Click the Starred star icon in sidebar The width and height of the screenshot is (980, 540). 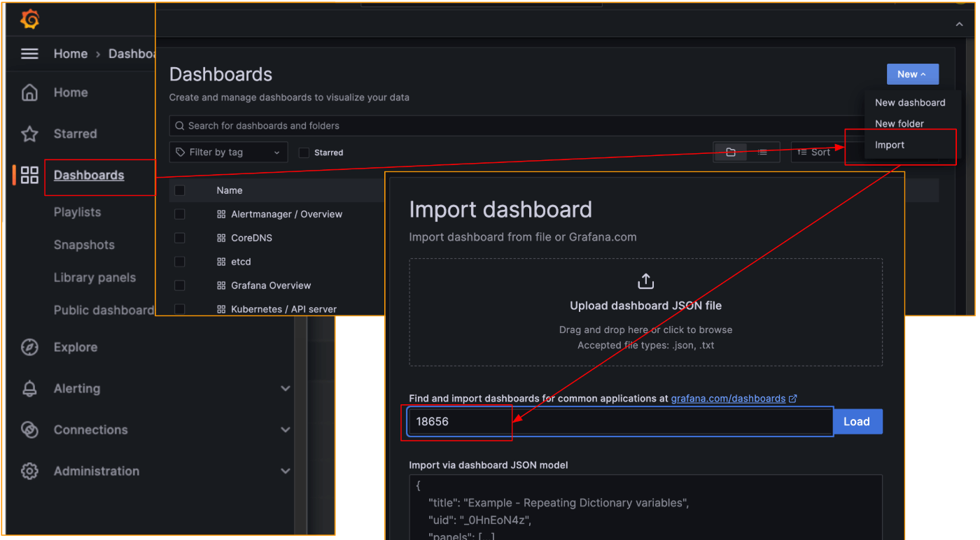pyautogui.click(x=29, y=134)
